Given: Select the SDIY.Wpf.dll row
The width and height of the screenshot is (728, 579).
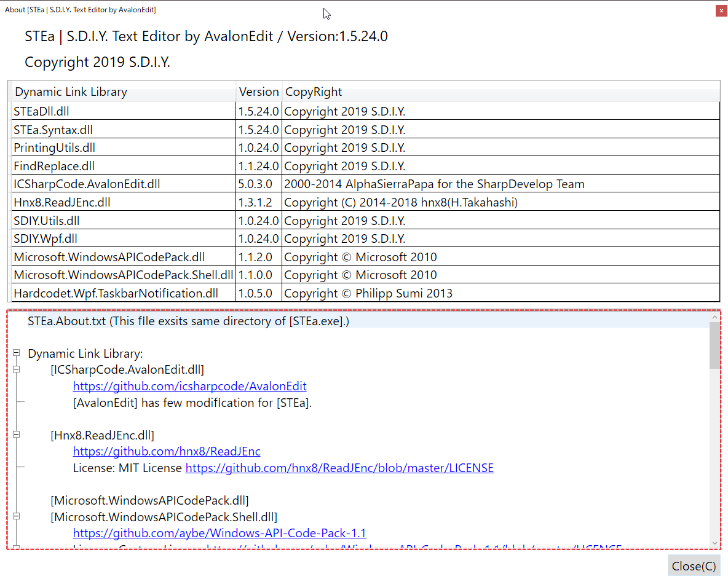Looking at the screenshot, I should [x=365, y=238].
